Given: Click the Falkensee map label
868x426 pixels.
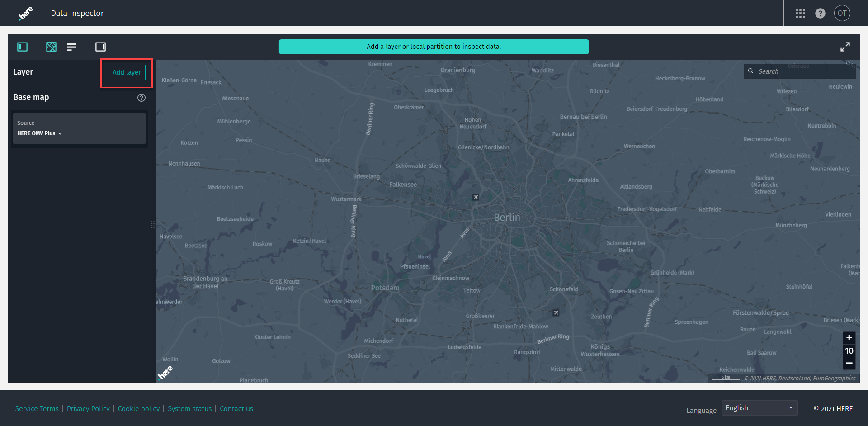Looking at the screenshot, I should (x=403, y=185).
